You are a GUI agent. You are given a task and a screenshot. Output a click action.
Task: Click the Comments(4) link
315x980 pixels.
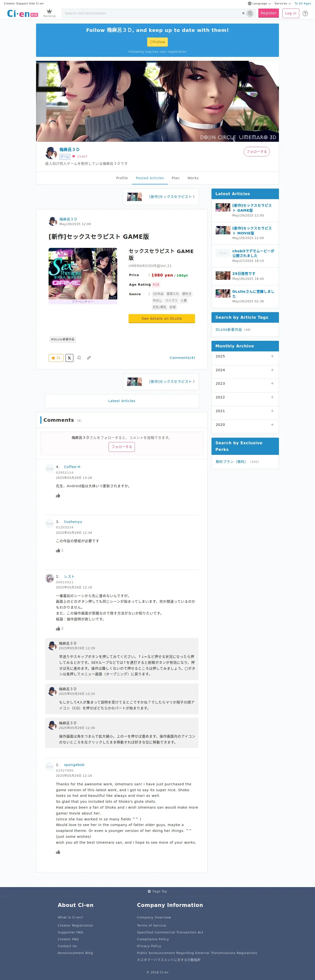pyautogui.click(x=182, y=358)
